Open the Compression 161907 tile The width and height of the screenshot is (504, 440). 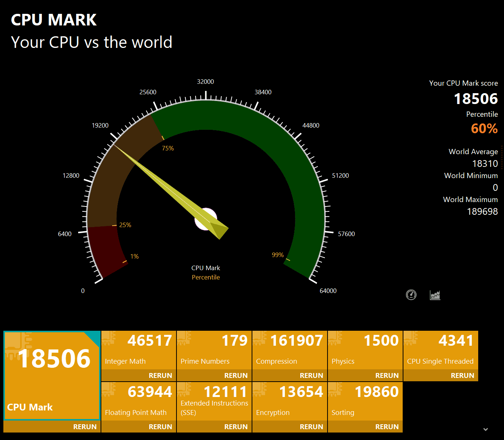290,350
